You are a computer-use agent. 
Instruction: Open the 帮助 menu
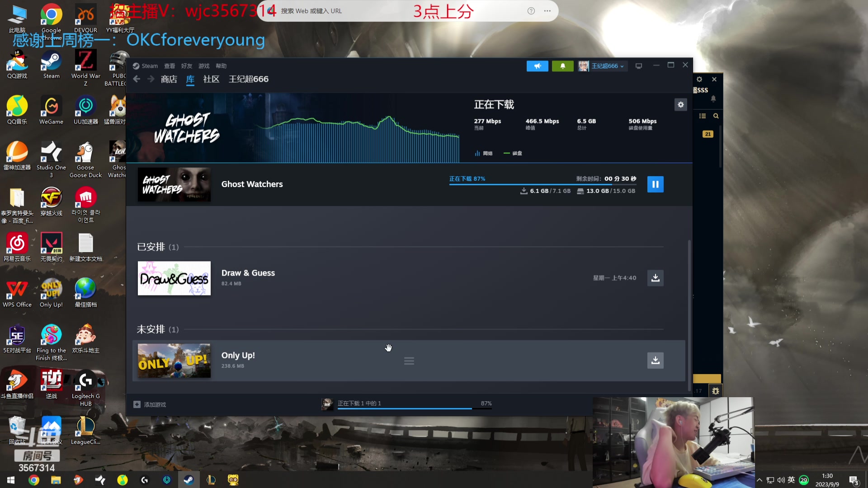click(221, 66)
